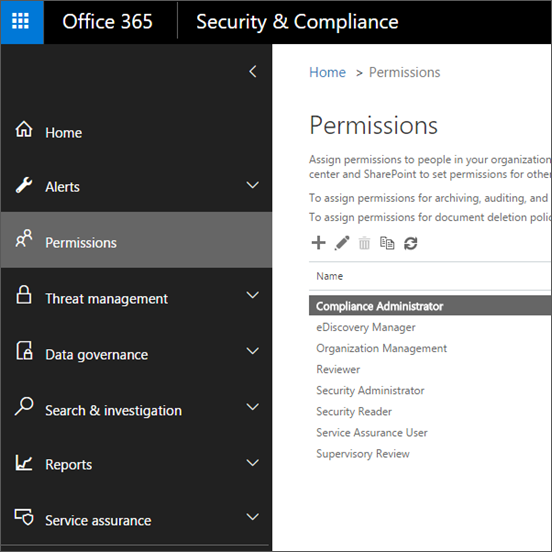This screenshot has width=552, height=552.
Task: Click the Data governance document-lock icon
Action: [x=24, y=351]
